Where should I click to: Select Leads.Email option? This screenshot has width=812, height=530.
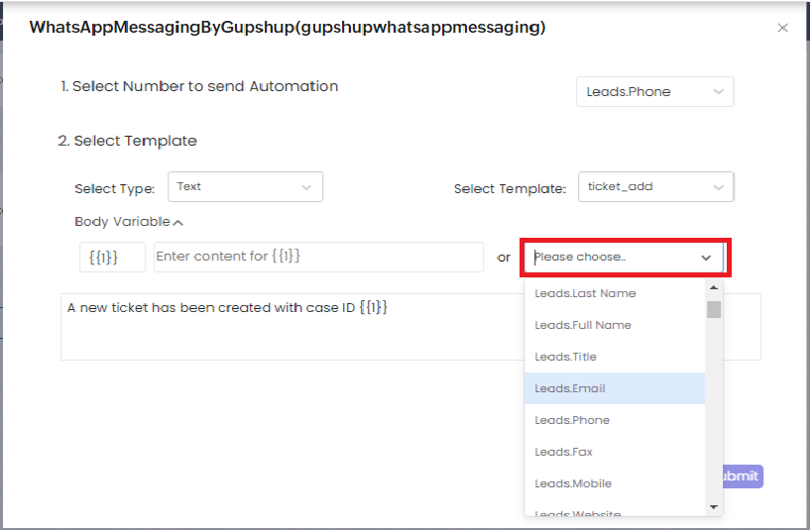[x=615, y=388]
